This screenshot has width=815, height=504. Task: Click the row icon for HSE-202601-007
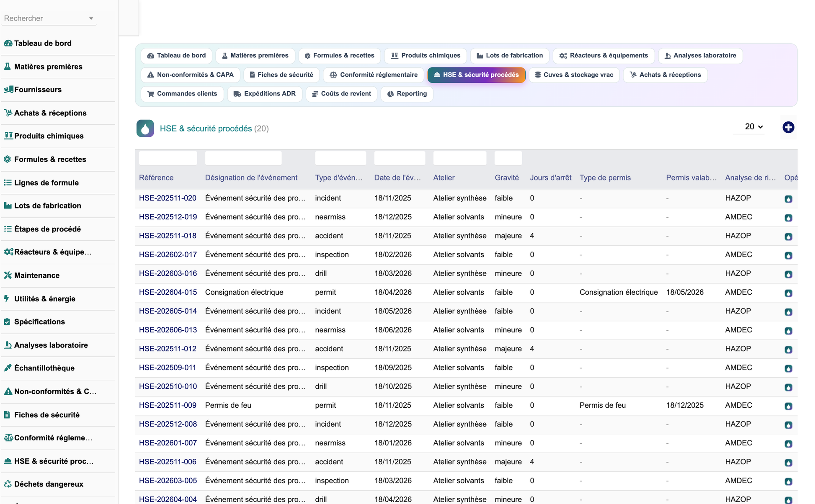pyautogui.click(x=788, y=444)
